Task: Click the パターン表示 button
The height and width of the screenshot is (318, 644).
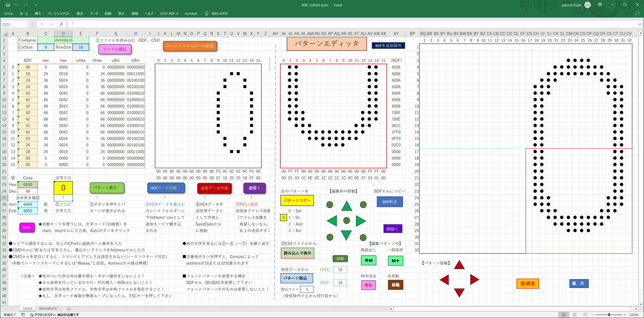Action: tap(107, 188)
